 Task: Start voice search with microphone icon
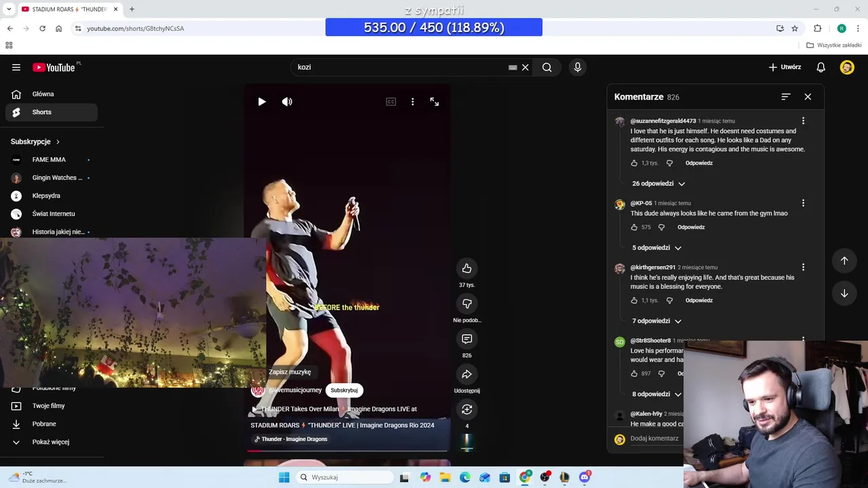(x=578, y=67)
